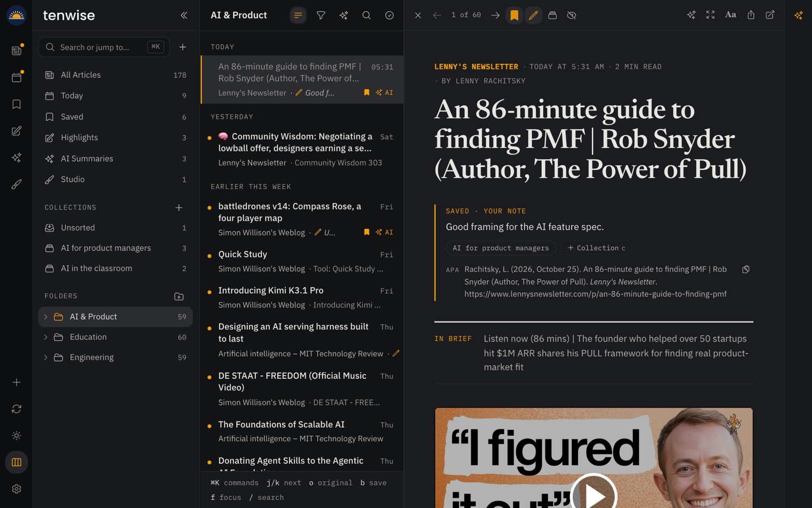
Task: Click the Search or jump to field
Action: 104,47
